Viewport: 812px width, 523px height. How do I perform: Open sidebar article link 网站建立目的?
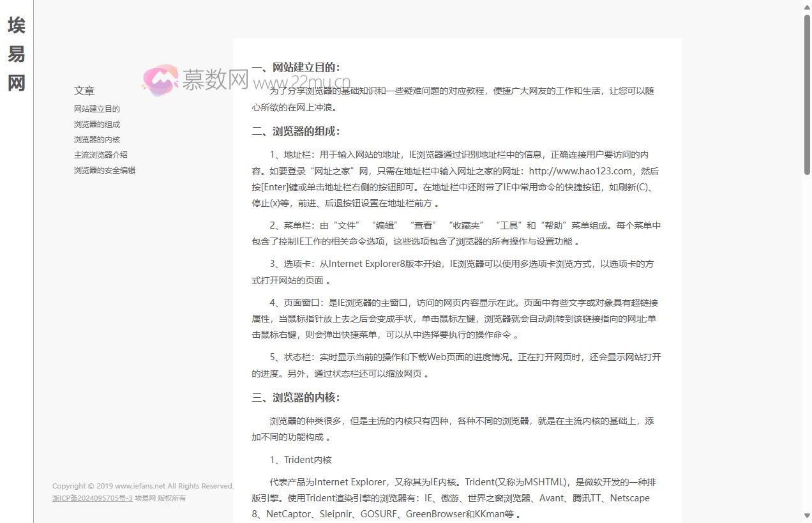tap(96, 109)
